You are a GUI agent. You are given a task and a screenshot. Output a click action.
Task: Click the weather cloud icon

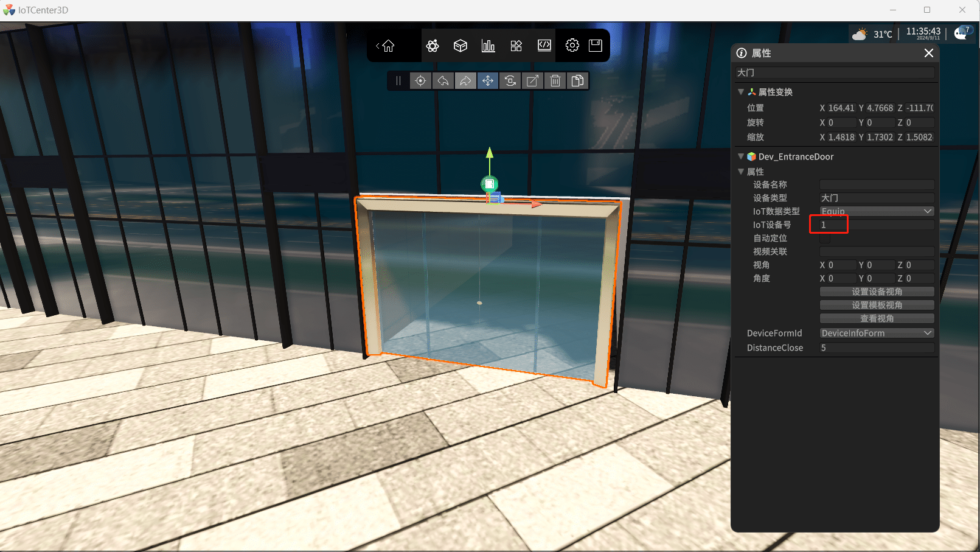coord(860,35)
